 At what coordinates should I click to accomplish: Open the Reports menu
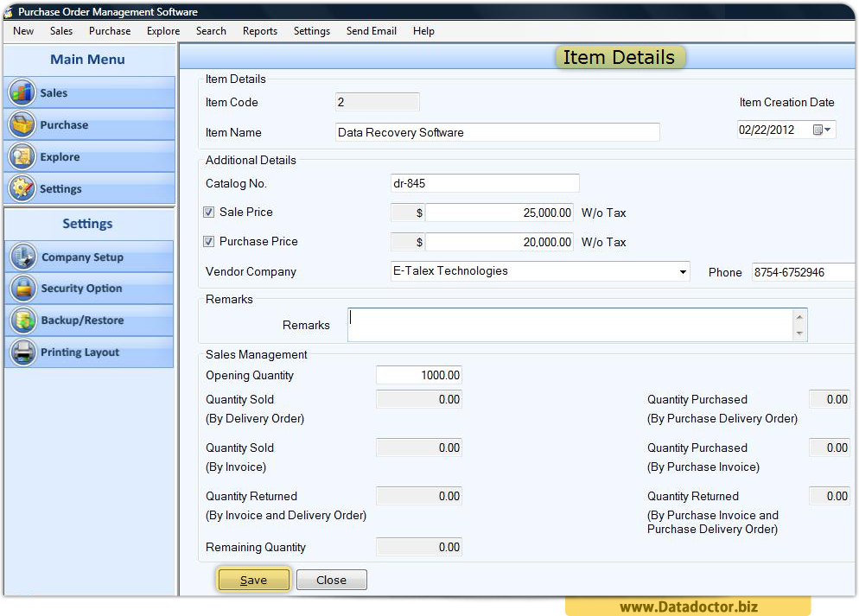pyautogui.click(x=259, y=31)
